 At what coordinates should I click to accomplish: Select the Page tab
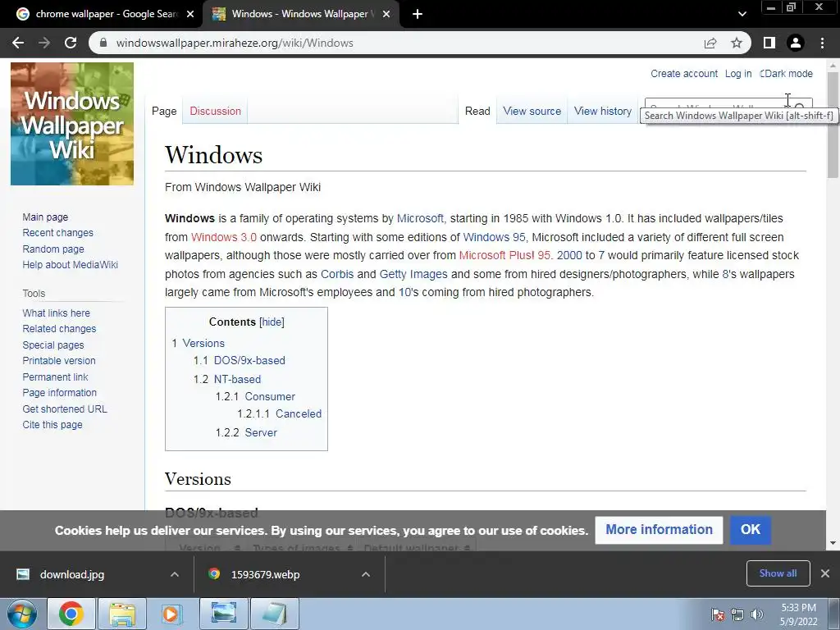164,111
